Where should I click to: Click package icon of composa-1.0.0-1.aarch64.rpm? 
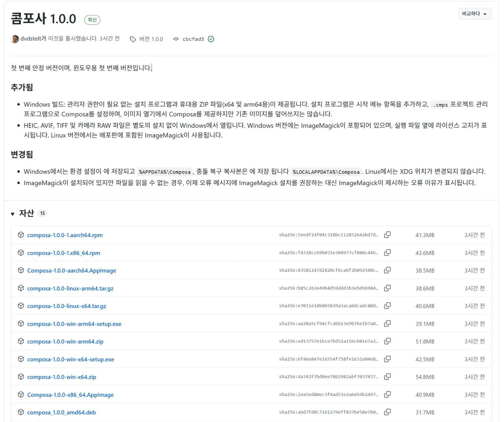[x=21, y=235]
